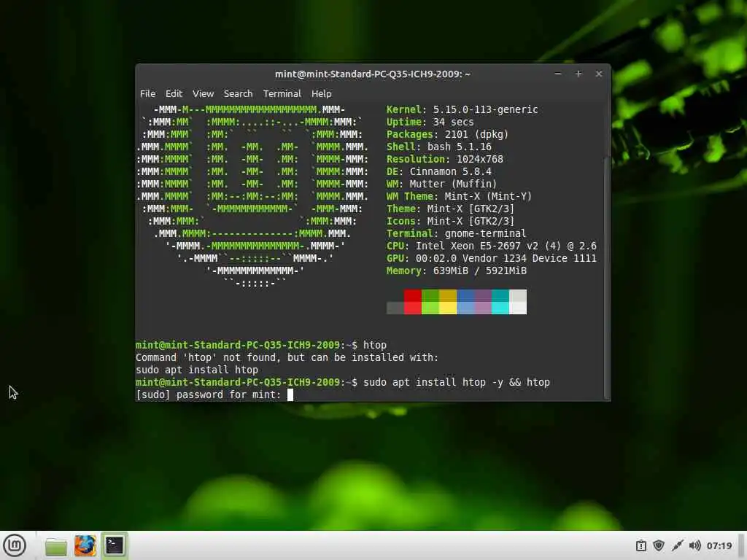
Task: Click the Show Desktop strip beside the clock
Action: click(x=741, y=545)
